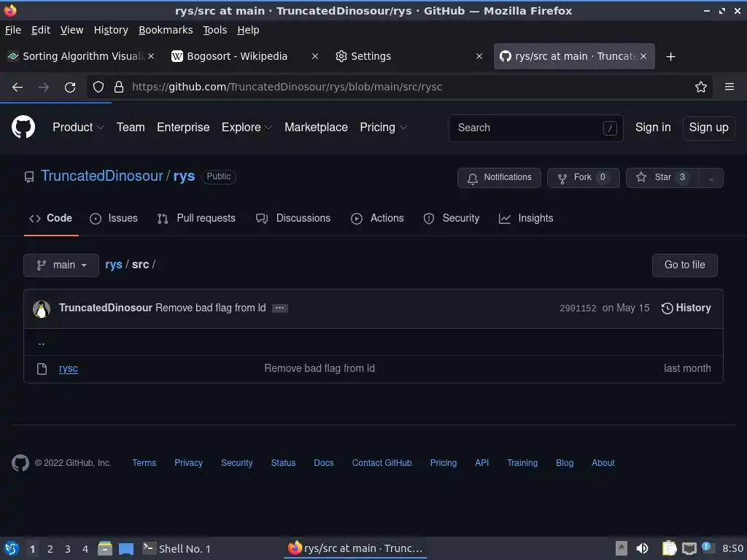This screenshot has height=560, width=747.
Task: Open the Insights tab
Action: 526,218
